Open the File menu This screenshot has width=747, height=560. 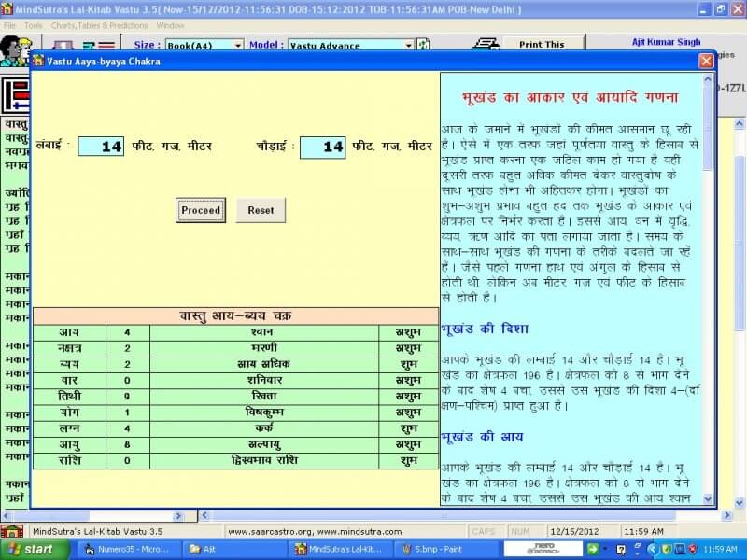click(9, 26)
